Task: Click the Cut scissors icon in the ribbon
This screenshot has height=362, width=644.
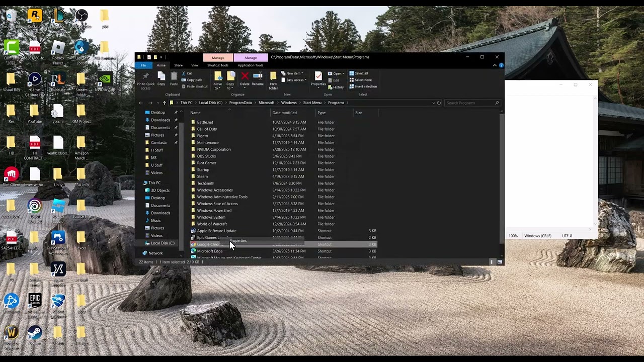Action: coord(183,73)
